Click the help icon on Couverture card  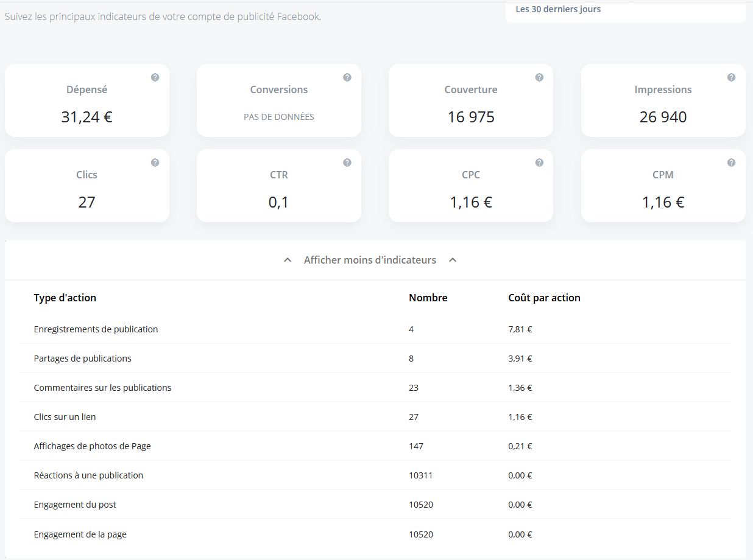(x=539, y=77)
